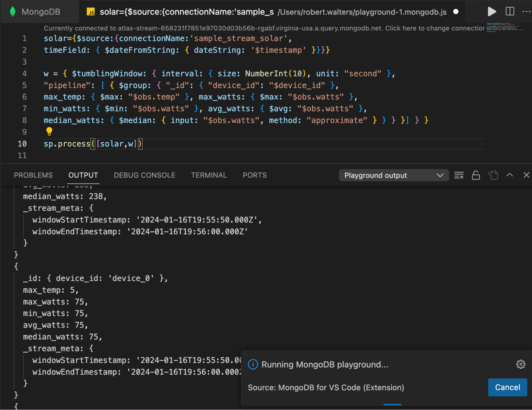Image resolution: width=532 pixels, height=410 pixels.
Task: Click the lock icon in output toolbar
Action: (476, 175)
